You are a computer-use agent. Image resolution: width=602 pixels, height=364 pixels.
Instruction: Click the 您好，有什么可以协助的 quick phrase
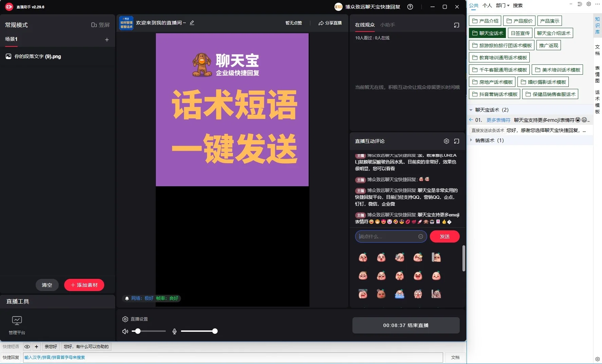point(86,347)
